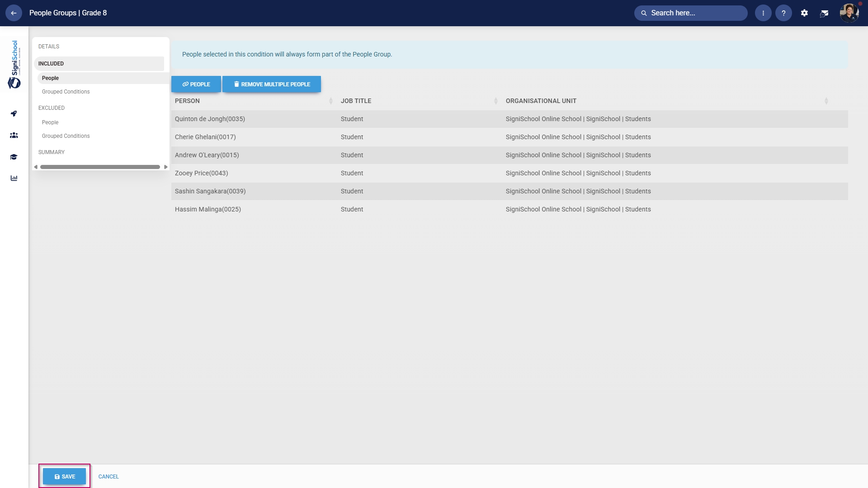Viewport: 868px width, 488px height.
Task: Click Student job title for Zooey Price
Action: point(352,173)
